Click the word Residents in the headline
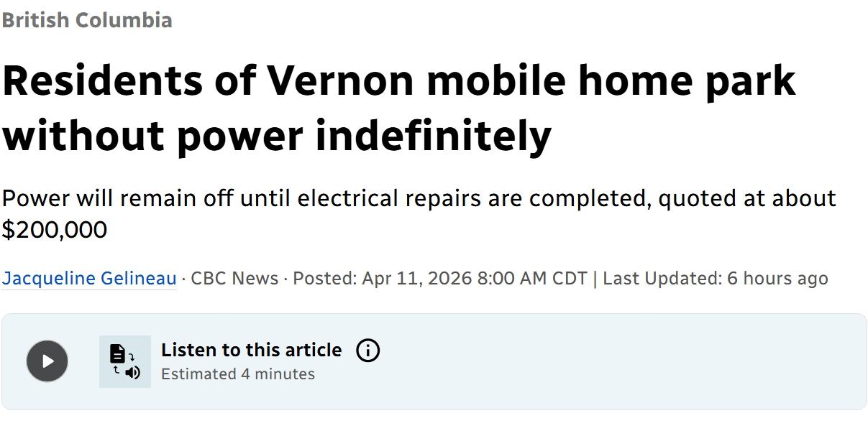This screenshot has height=431, width=868. tap(102, 80)
